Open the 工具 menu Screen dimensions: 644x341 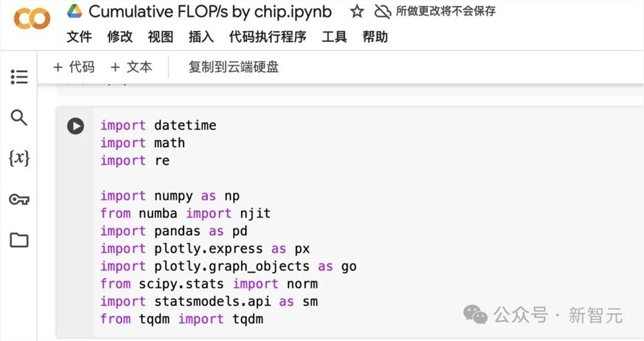pos(334,37)
